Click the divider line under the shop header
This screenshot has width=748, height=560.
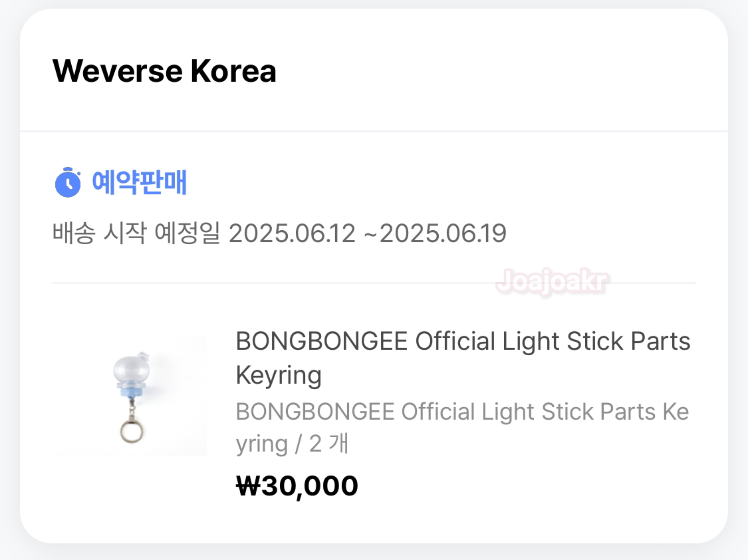pyautogui.click(x=374, y=131)
